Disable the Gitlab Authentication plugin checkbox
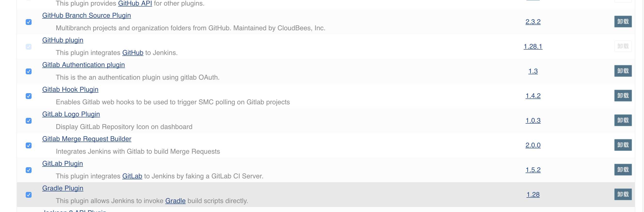Screen dimensions: 644x212 pos(29,71)
